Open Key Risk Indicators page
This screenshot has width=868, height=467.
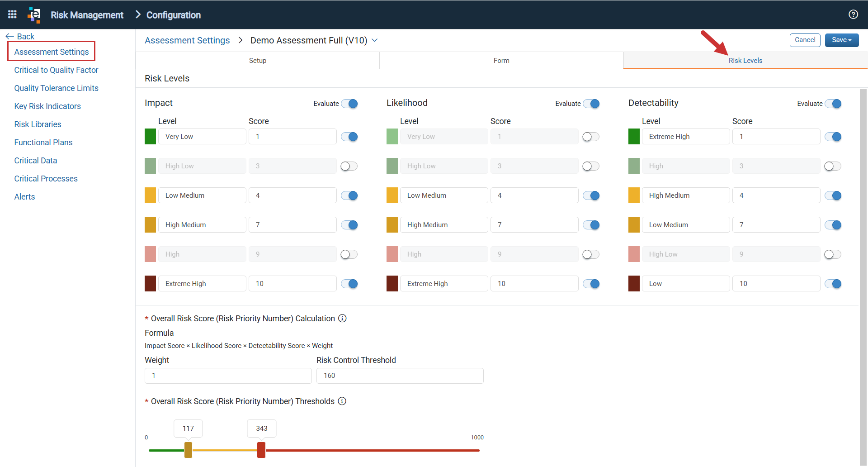[47, 106]
